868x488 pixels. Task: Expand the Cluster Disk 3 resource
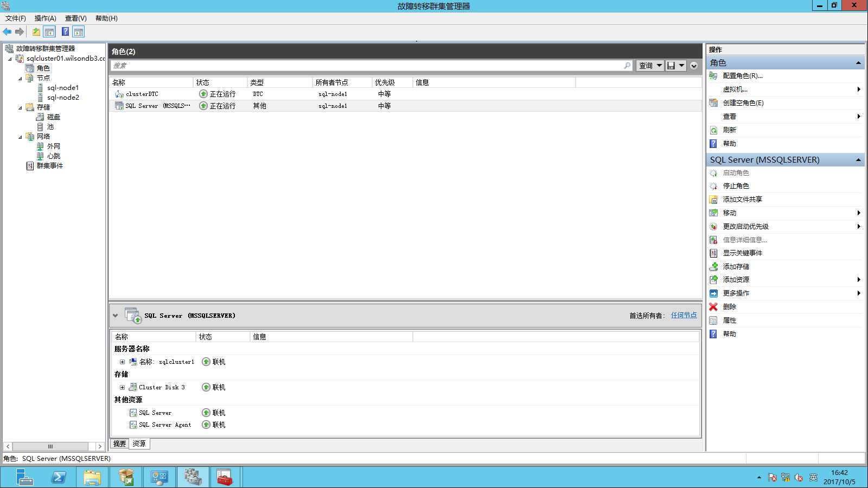point(122,388)
